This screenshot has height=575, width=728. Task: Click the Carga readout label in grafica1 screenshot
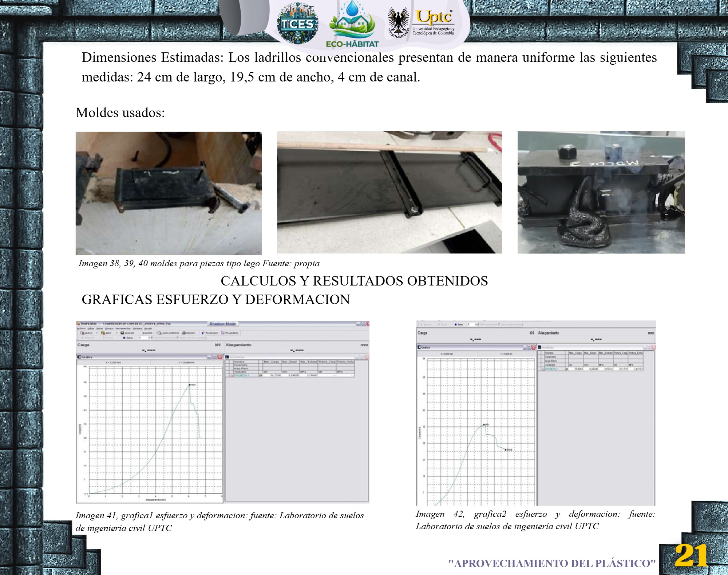click(x=83, y=345)
